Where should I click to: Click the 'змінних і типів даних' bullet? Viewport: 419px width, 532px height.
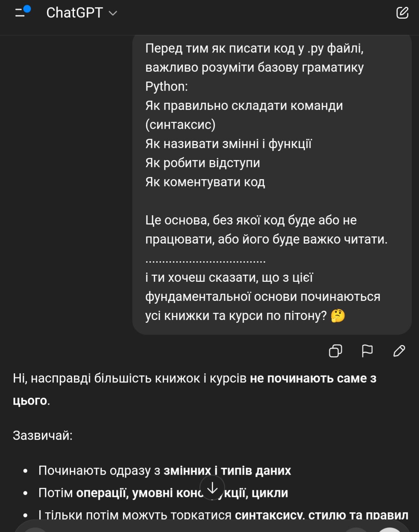(227, 470)
